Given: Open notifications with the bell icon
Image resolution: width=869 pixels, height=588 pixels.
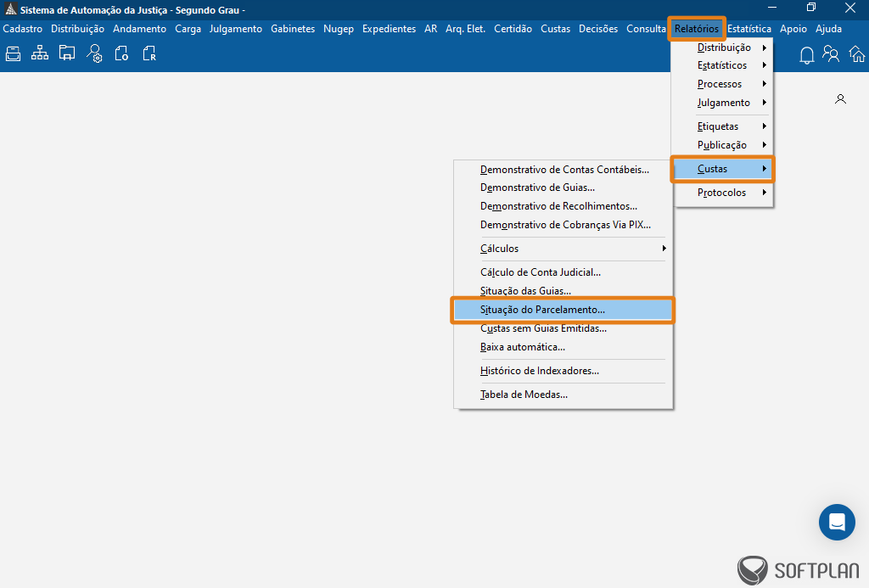Looking at the screenshot, I should pyautogui.click(x=807, y=55).
